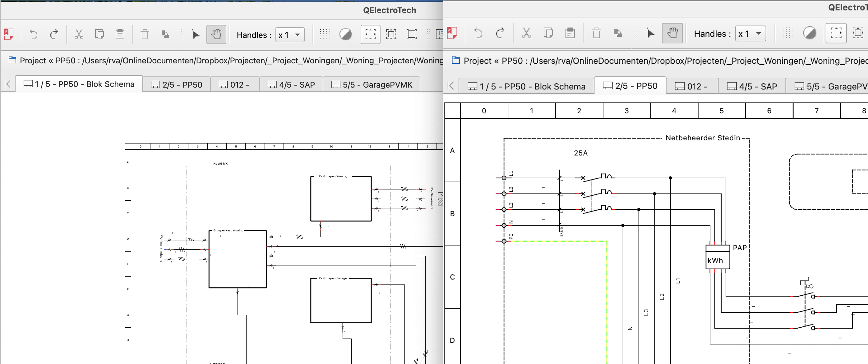Click the Export PDF icon in right window
This screenshot has height=364, width=868.
point(452,33)
